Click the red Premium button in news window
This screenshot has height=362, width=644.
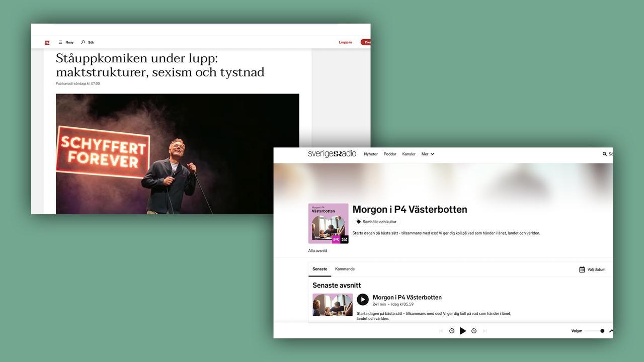click(x=366, y=42)
